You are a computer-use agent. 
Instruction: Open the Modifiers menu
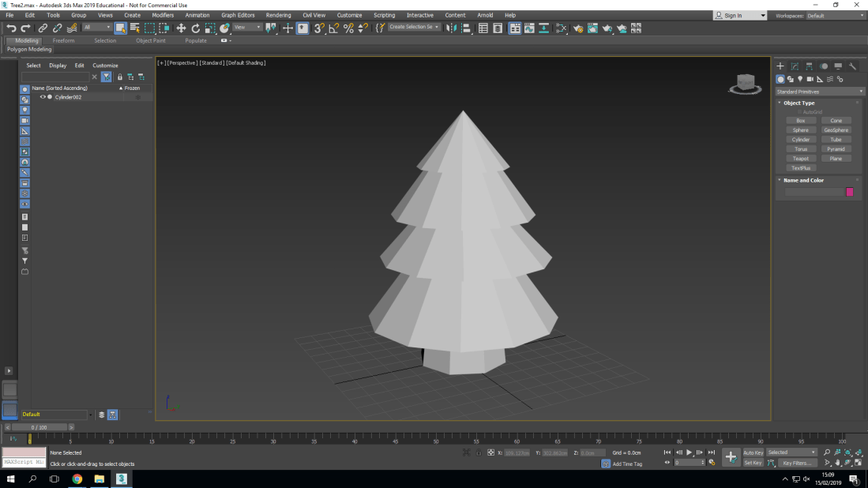coord(163,15)
